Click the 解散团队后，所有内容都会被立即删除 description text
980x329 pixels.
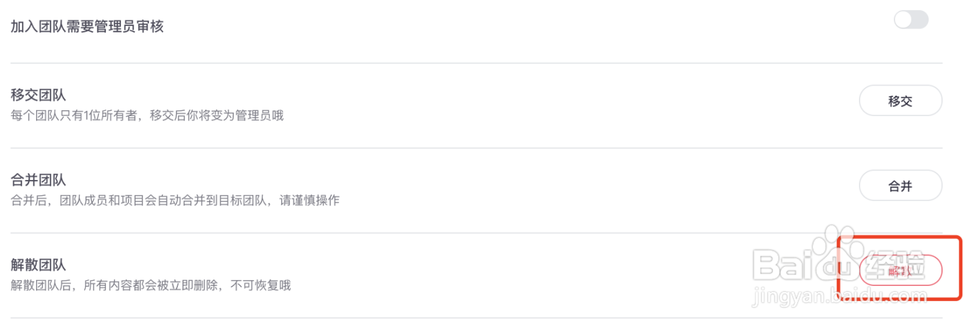click(151, 286)
